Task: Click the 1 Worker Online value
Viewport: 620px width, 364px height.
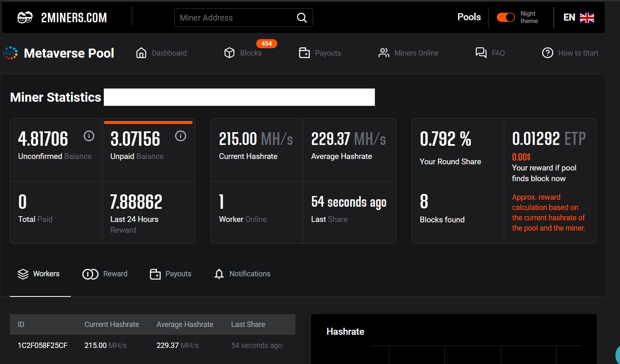Action: pos(222,202)
